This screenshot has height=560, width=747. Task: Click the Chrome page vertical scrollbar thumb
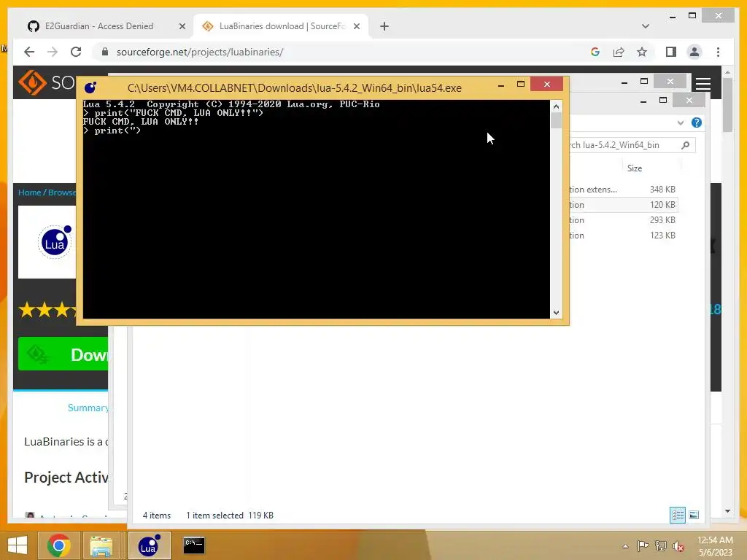(x=727, y=105)
